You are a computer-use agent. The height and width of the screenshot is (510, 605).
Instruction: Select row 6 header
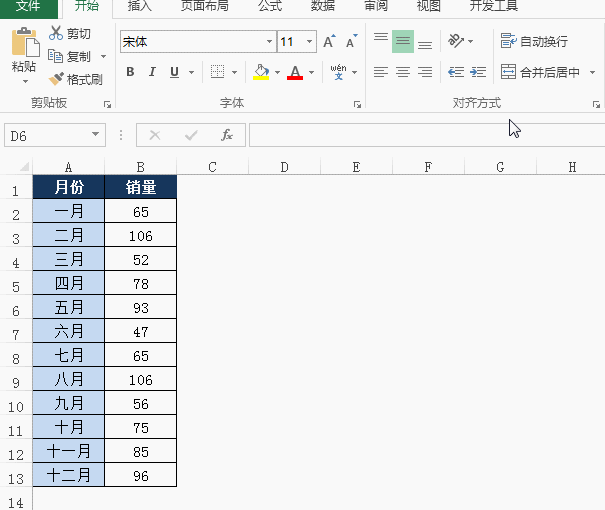16,307
